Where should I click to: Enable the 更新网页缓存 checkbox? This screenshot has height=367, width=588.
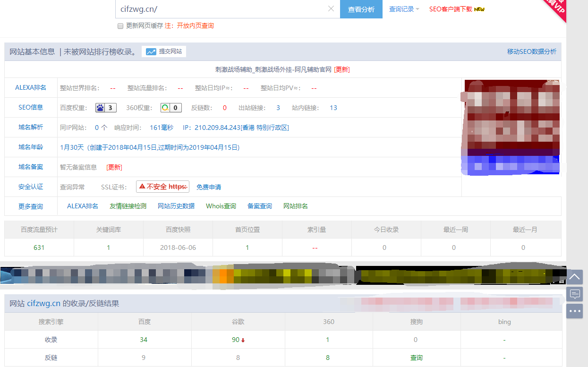pyautogui.click(x=120, y=26)
